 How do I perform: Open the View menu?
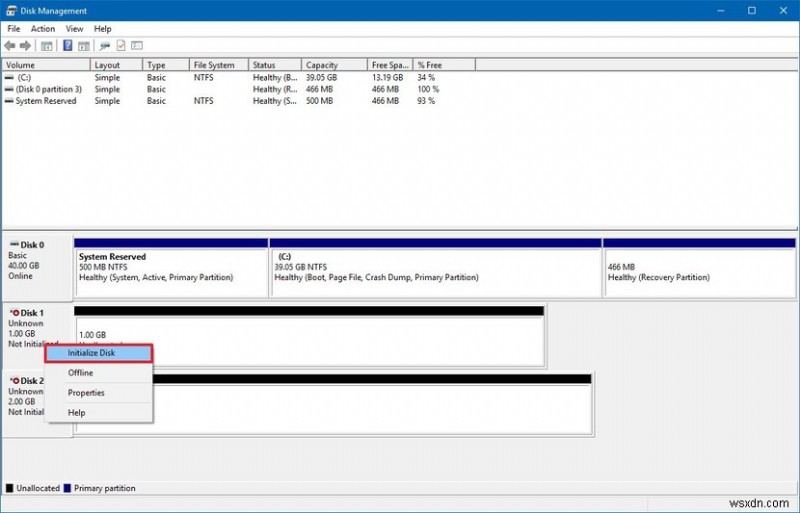click(x=74, y=29)
